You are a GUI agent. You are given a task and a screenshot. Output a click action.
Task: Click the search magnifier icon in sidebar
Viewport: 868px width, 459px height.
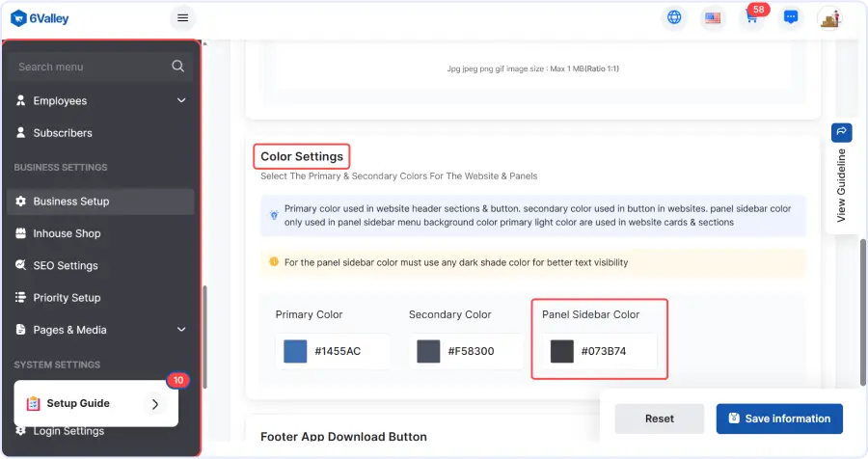[177, 67]
